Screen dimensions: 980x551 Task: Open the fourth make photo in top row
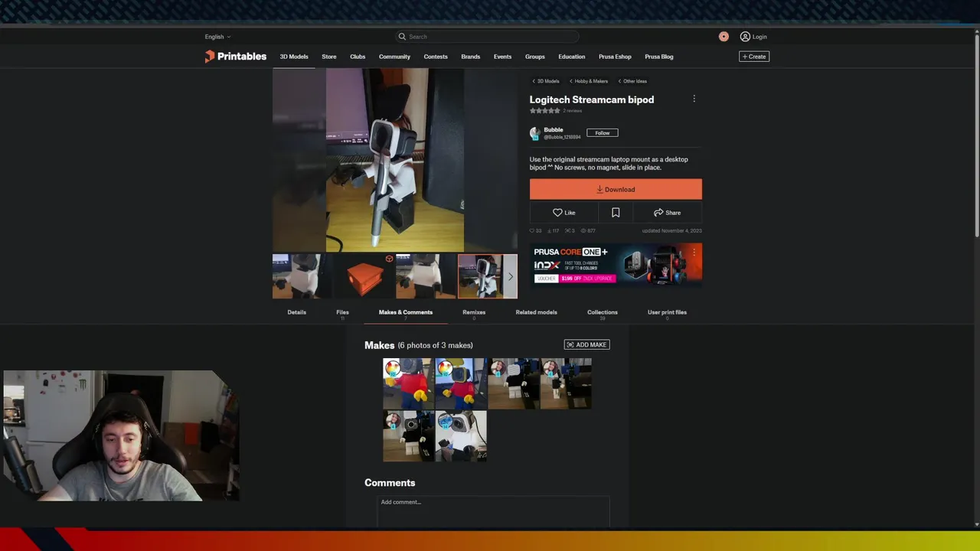click(566, 383)
